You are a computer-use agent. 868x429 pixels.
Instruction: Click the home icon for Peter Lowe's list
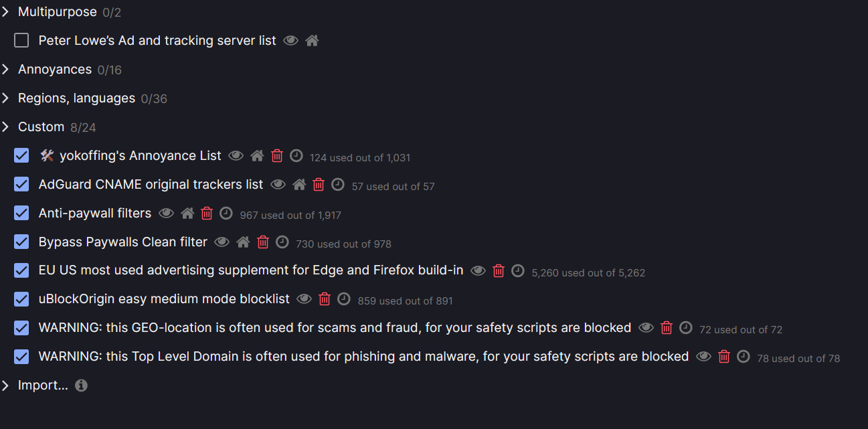pyautogui.click(x=312, y=41)
